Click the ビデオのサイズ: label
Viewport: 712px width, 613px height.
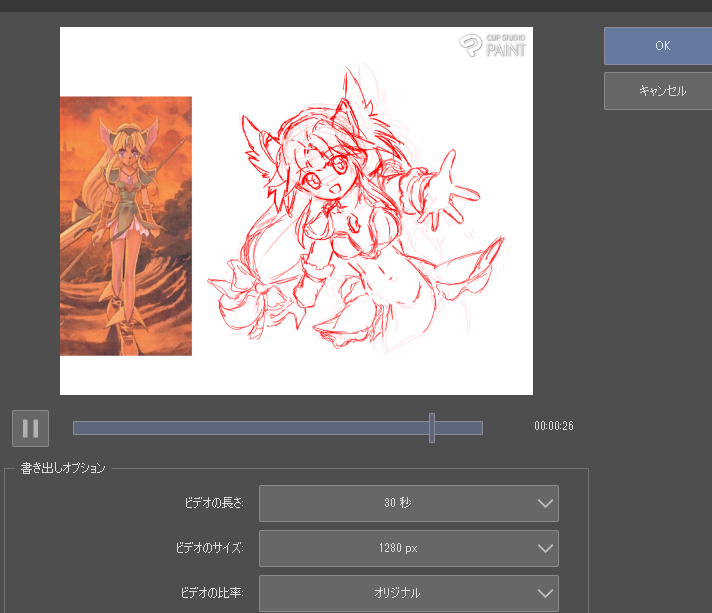pyautogui.click(x=210, y=548)
